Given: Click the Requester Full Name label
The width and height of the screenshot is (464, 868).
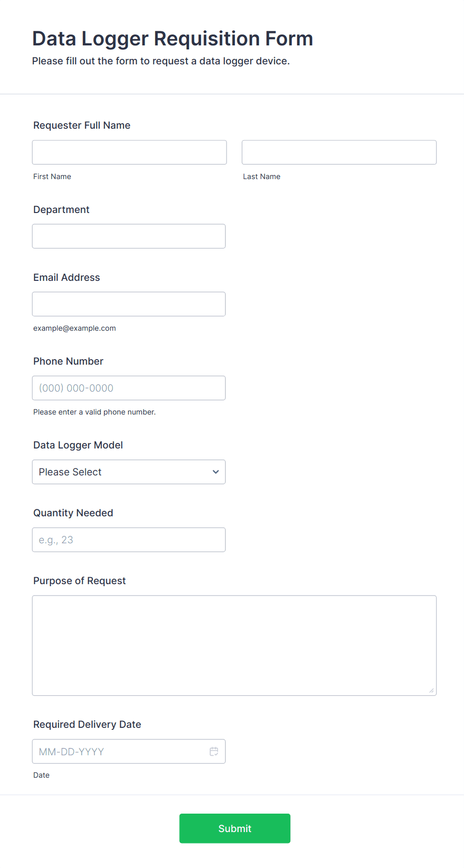Looking at the screenshot, I should (x=82, y=125).
